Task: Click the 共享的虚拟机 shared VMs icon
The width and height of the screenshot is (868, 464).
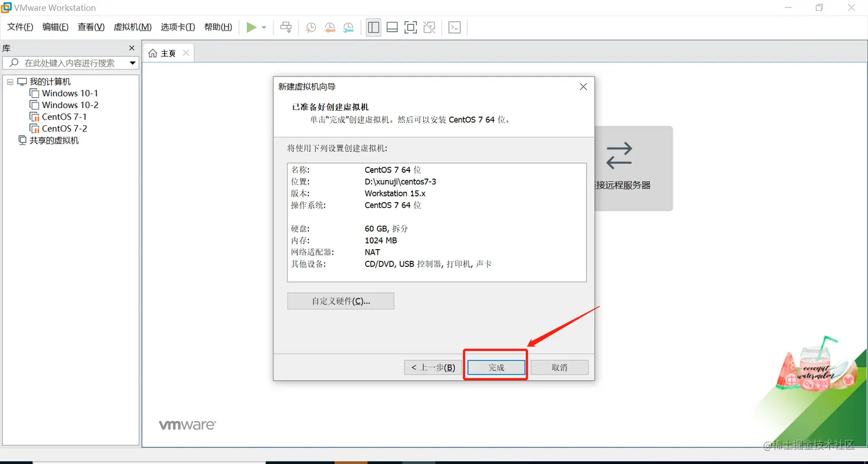Action: tap(22, 140)
